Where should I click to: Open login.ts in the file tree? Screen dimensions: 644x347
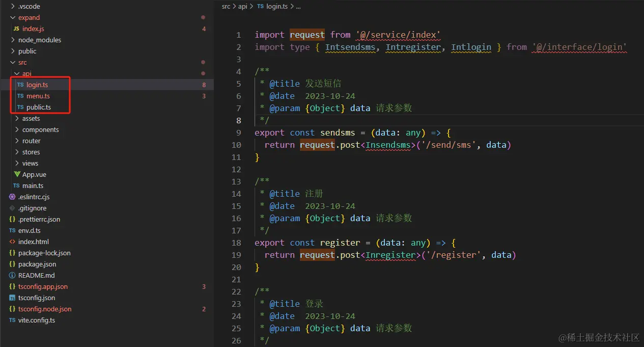(x=37, y=85)
